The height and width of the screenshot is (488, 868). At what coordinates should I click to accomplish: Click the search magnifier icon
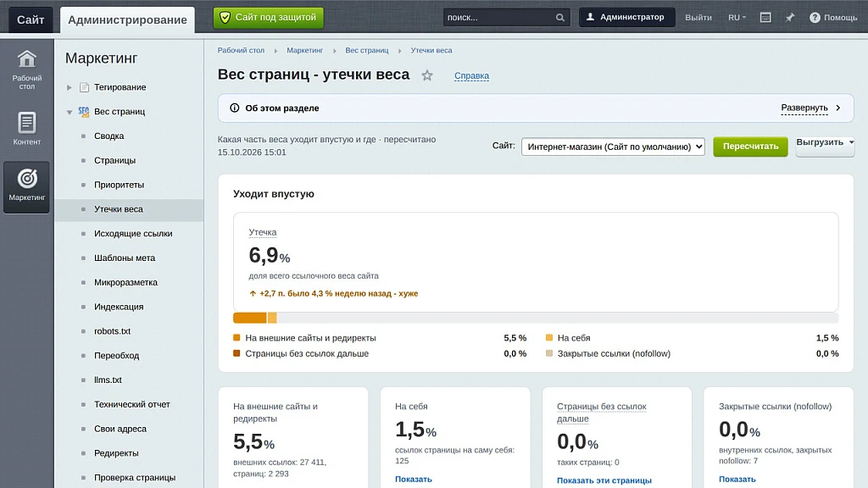[x=560, y=18]
